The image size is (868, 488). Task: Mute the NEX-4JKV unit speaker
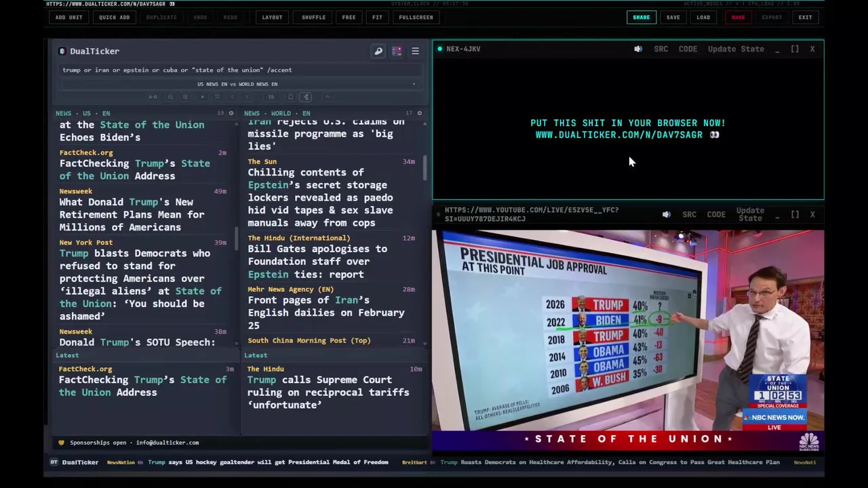pyautogui.click(x=638, y=49)
